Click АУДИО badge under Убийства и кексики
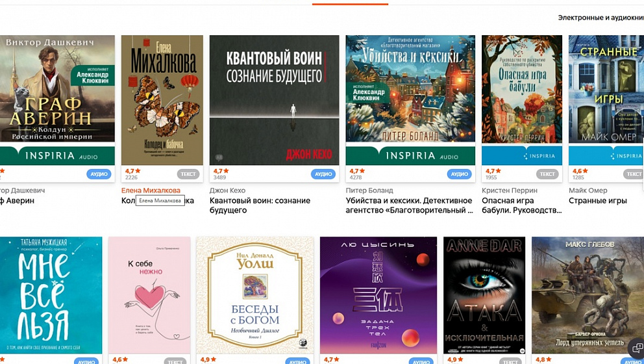The height and width of the screenshot is (364, 644). 459,174
